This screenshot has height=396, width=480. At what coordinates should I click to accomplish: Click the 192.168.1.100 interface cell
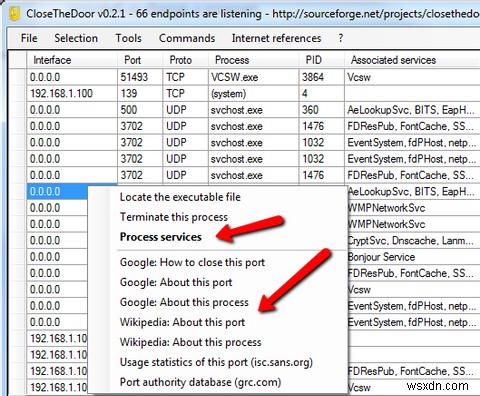(x=72, y=94)
